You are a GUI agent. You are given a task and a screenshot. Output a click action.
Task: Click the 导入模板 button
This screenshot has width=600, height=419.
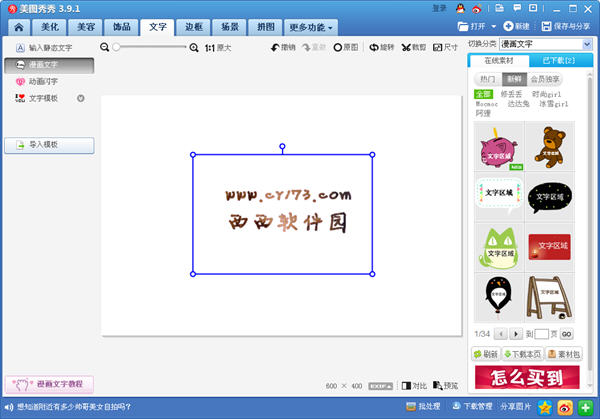click(x=49, y=145)
